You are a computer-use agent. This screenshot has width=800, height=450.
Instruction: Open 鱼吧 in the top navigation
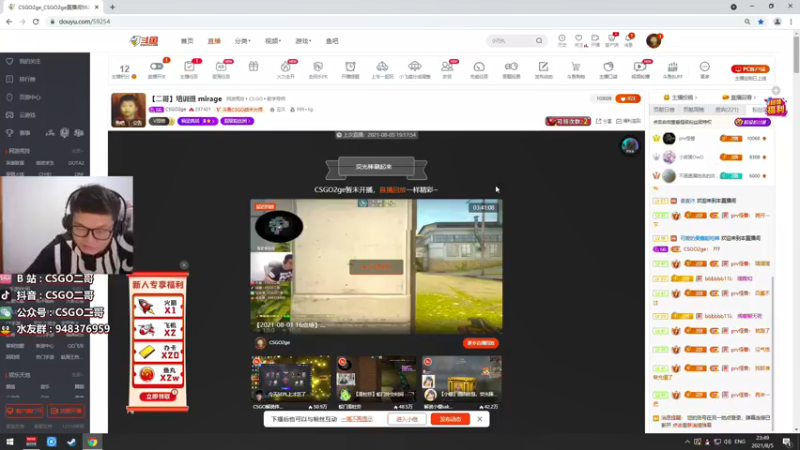[332, 41]
